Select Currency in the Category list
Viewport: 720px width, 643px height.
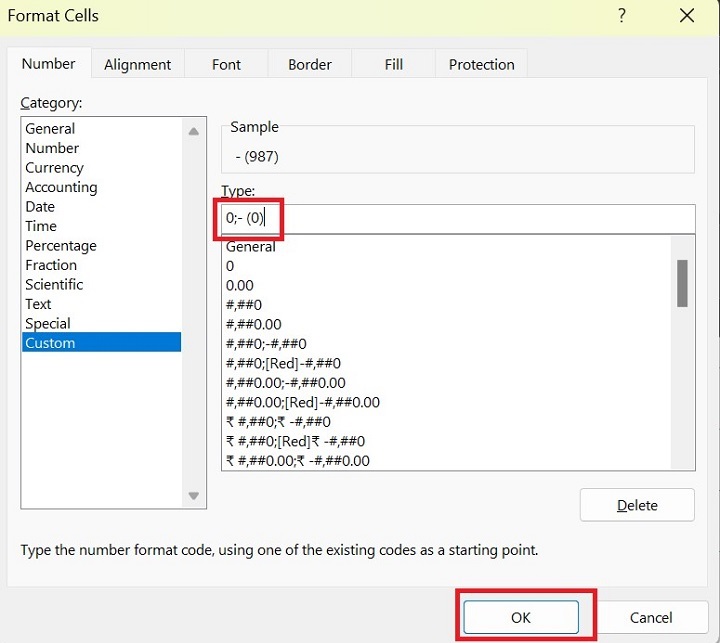pyautogui.click(x=55, y=168)
